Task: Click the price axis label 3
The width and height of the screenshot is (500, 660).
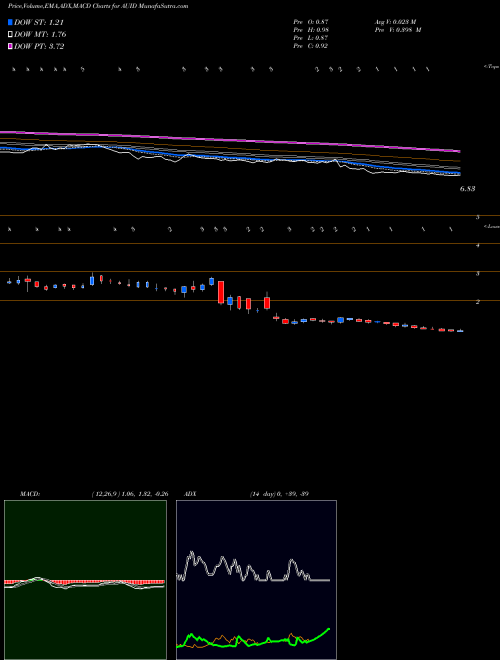Action: tap(478, 274)
